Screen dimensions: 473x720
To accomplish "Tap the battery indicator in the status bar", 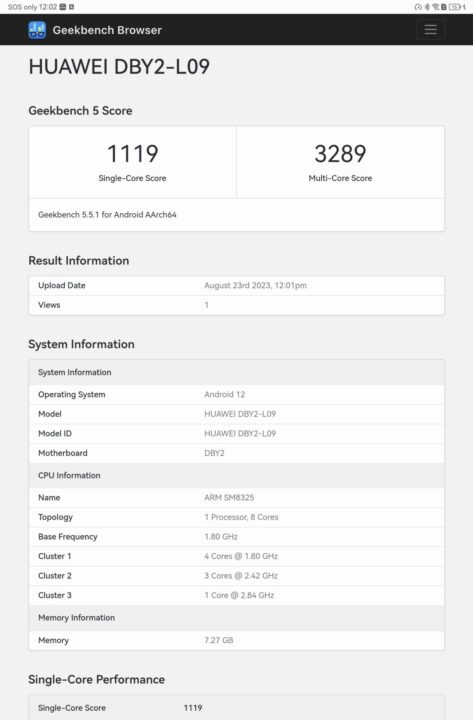I will tap(455, 7).
